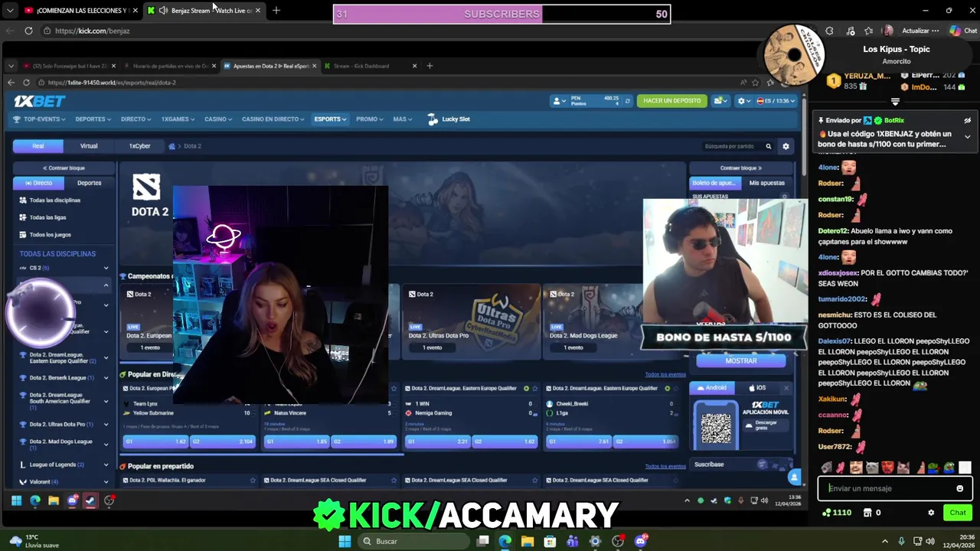Viewport: 980px width, 551px height.
Task: Hide the pinned BotRix message
Action: (x=967, y=120)
